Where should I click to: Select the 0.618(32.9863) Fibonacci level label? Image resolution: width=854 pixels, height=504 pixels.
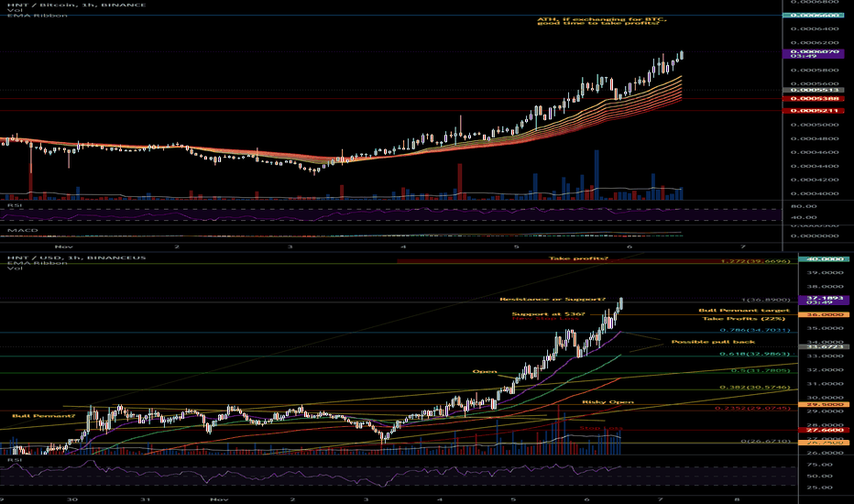[754, 354]
